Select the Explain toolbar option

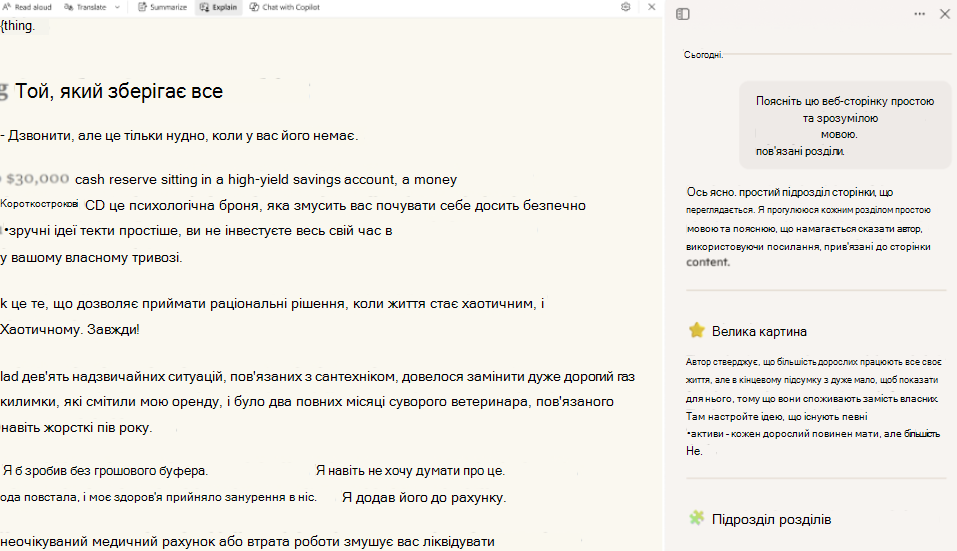pyautogui.click(x=218, y=7)
